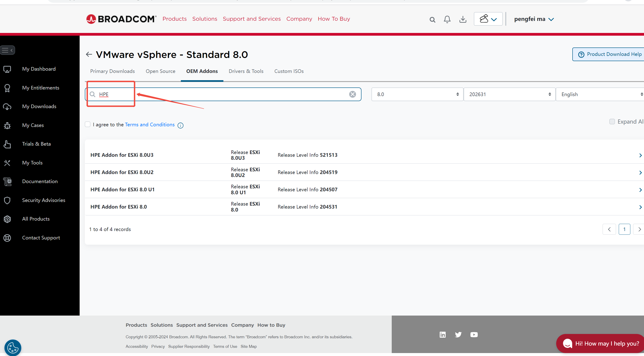Open the Hi! How may I help you chat

pos(600,344)
